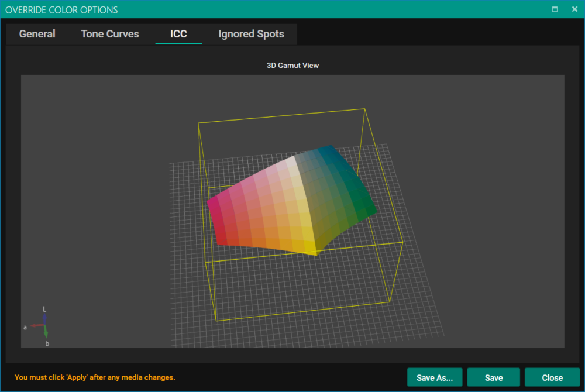Open the Tone Curves tab
This screenshot has width=585, height=392.
(x=110, y=34)
